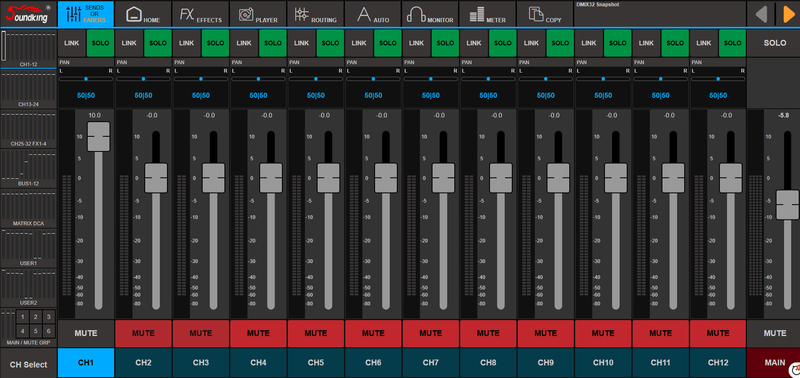800x378 pixels.
Task: Go to the Home screen
Action: (x=143, y=14)
